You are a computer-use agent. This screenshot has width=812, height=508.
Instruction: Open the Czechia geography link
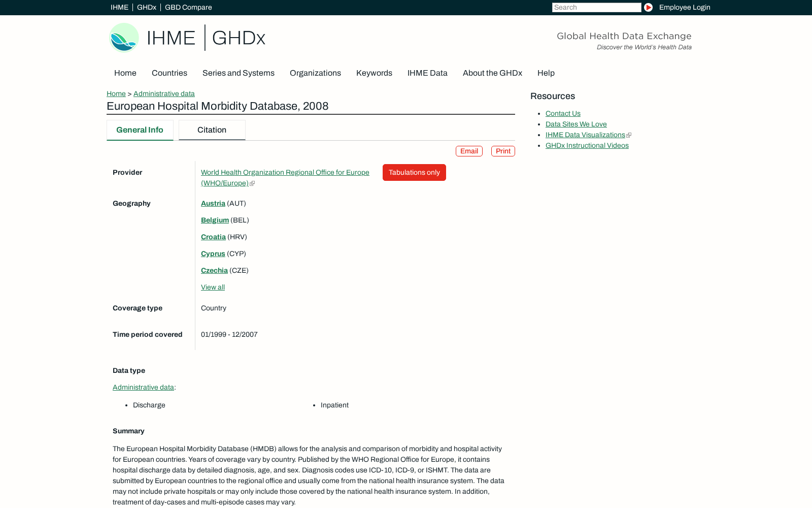point(214,270)
